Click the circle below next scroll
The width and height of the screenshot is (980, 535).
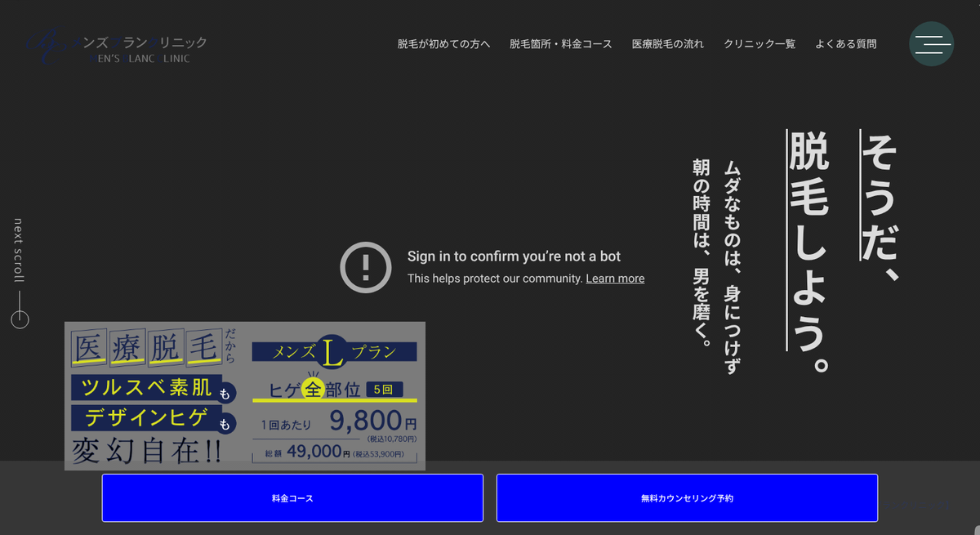(20, 319)
